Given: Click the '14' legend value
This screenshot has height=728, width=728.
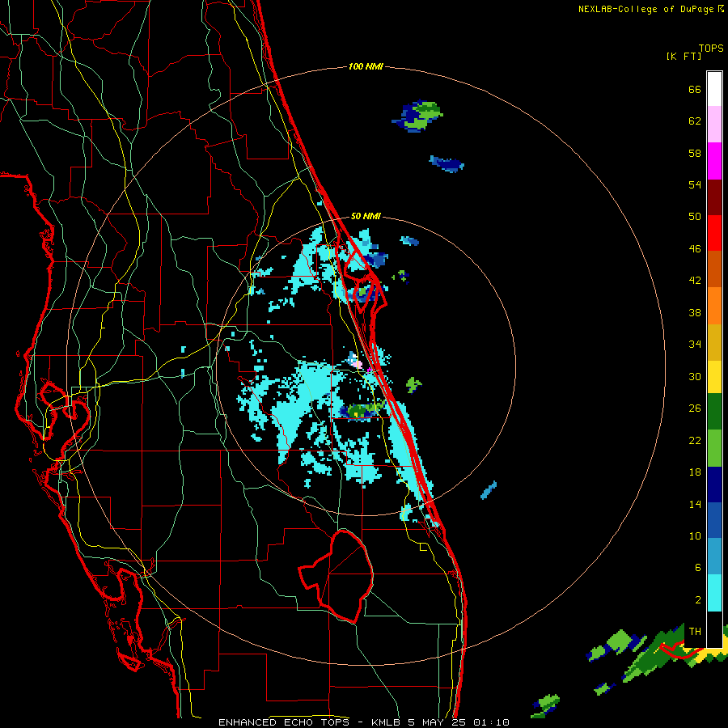Looking at the screenshot, I should coord(695,504).
